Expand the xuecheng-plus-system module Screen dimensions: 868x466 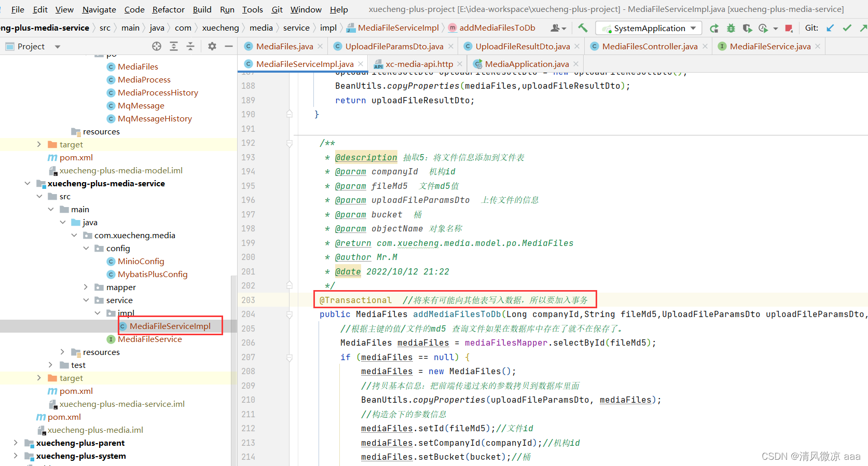[x=16, y=456]
